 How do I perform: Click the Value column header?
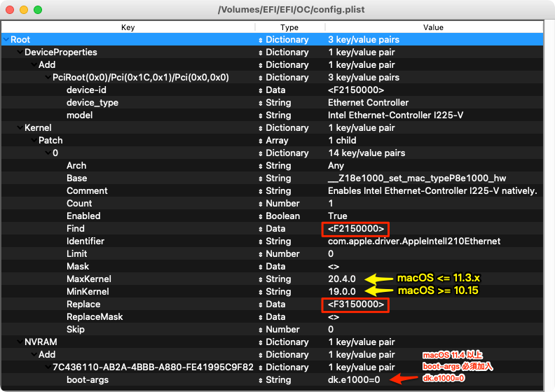(434, 27)
